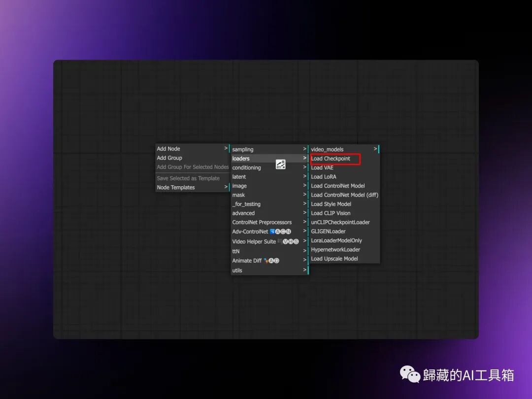This screenshot has height=399, width=532.
Task: Select the LoraLoaderModelOnly node
Action: click(x=344, y=240)
